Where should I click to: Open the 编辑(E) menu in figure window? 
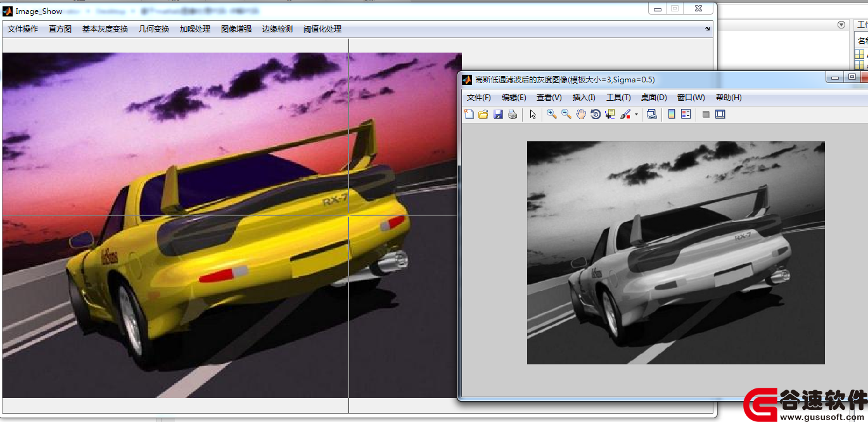(514, 98)
